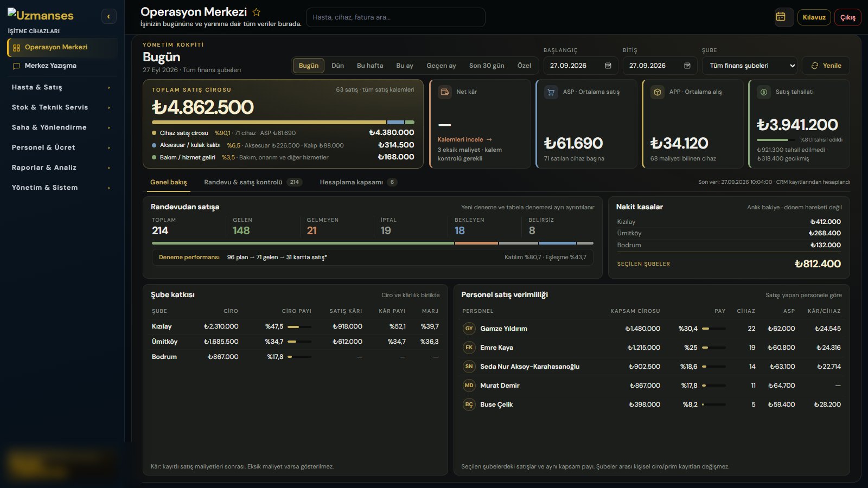Select the Geçen ay period filter
Screen dimensions: 868x488
point(441,66)
